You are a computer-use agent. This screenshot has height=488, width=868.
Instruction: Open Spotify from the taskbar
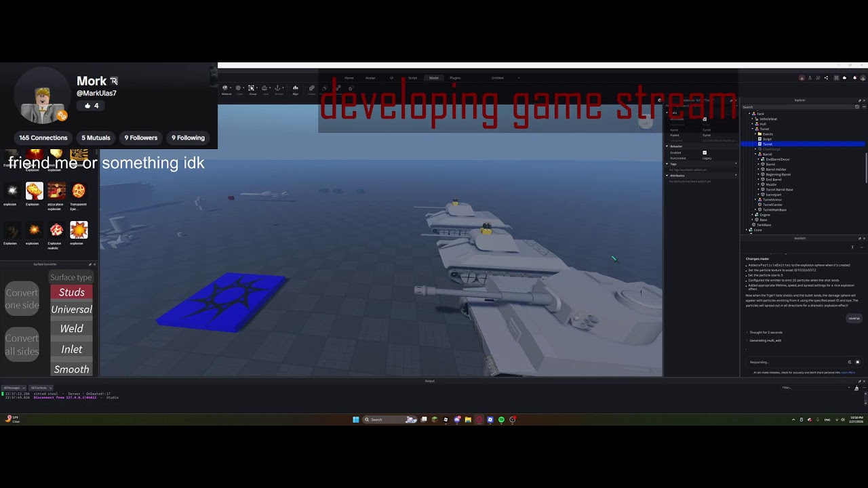coord(501,420)
